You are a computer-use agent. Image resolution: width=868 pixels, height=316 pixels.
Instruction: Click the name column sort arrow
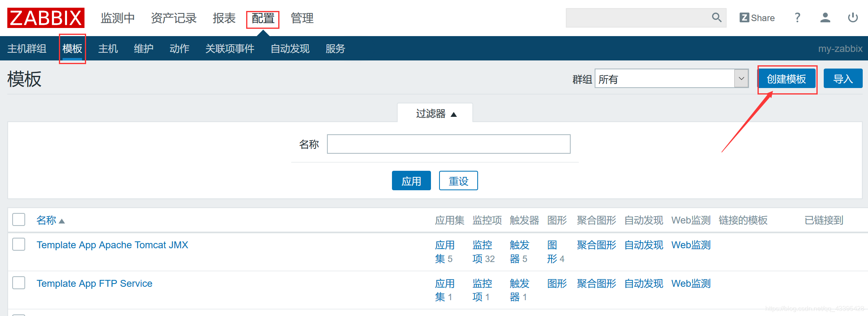tap(62, 221)
